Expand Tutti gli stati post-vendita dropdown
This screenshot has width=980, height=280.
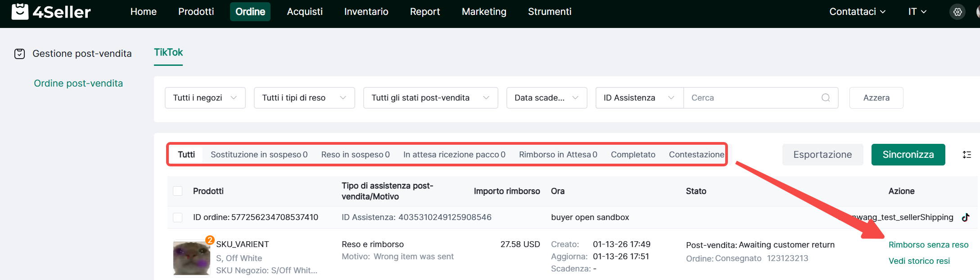(430, 98)
